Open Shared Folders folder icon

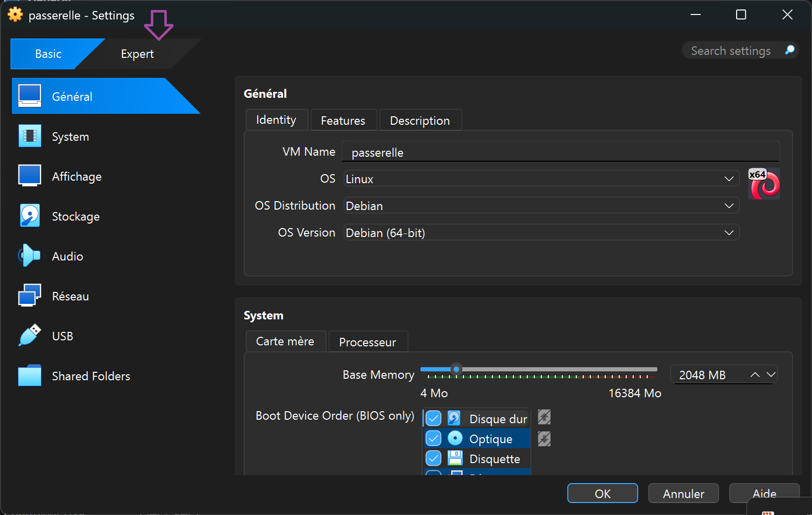coord(29,376)
